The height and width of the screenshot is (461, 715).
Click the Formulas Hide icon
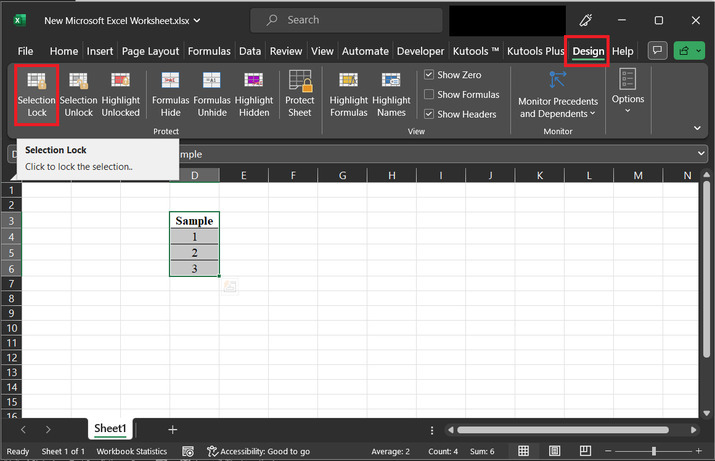pos(170,94)
